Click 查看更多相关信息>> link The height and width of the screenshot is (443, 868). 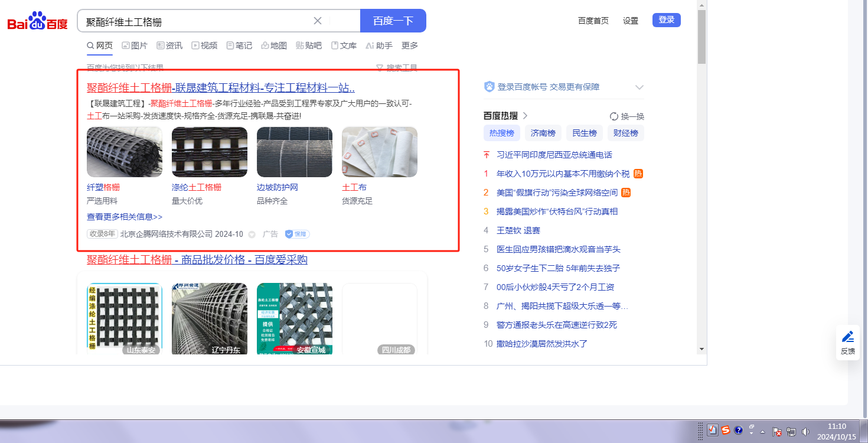tap(125, 217)
